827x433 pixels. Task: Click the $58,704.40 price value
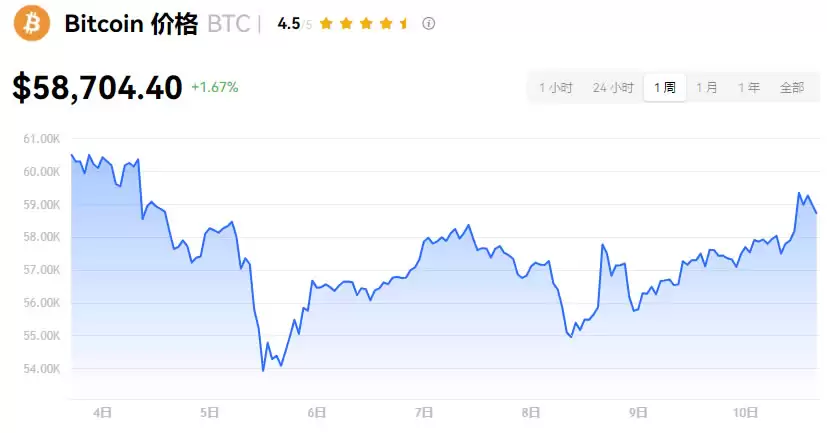(97, 88)
